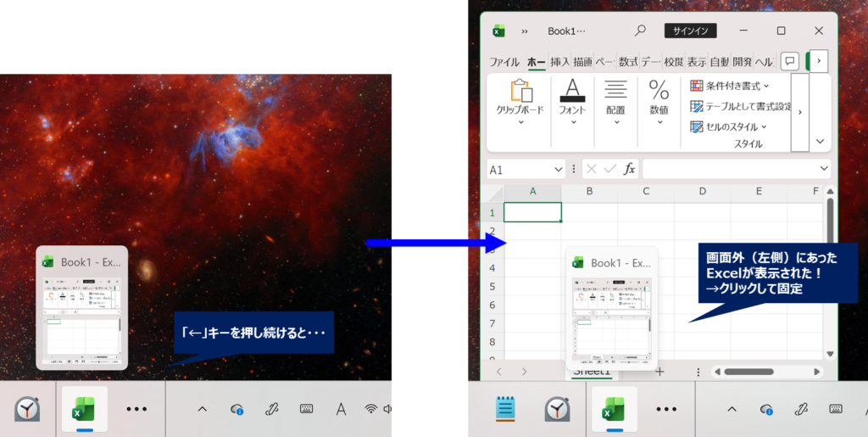Add a new sheet with plus button

(659, 372)
